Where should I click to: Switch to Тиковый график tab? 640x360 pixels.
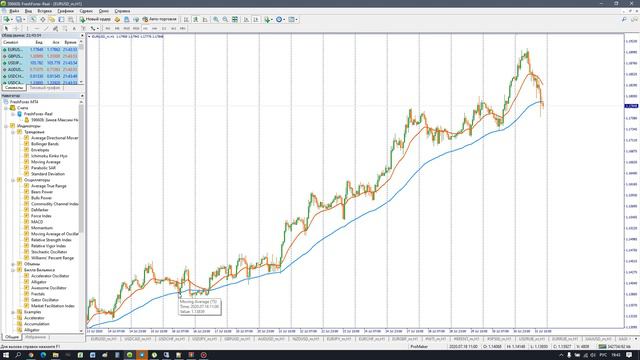[45, 88]
